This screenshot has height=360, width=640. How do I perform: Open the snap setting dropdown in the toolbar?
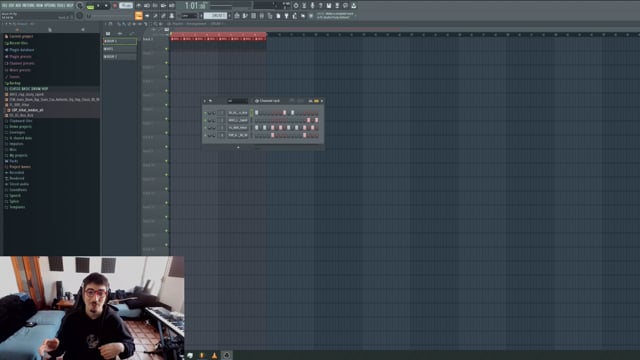(189, 16)
